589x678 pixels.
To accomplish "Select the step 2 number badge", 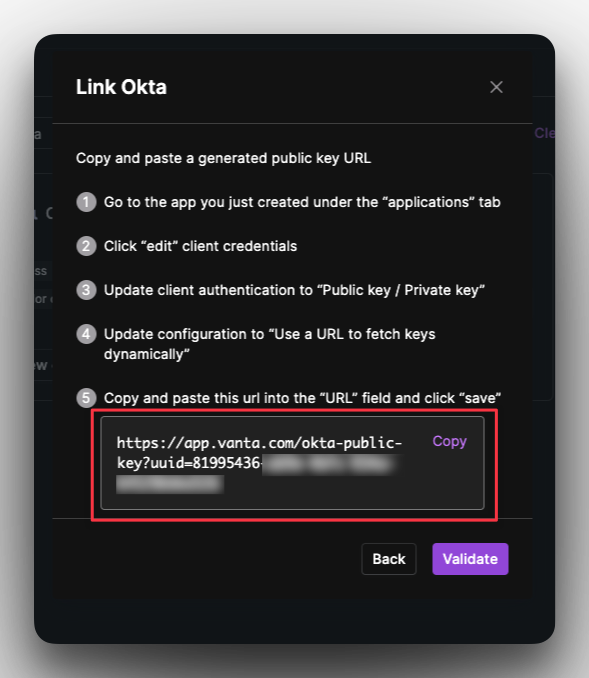I will click(x=86, y=246).
